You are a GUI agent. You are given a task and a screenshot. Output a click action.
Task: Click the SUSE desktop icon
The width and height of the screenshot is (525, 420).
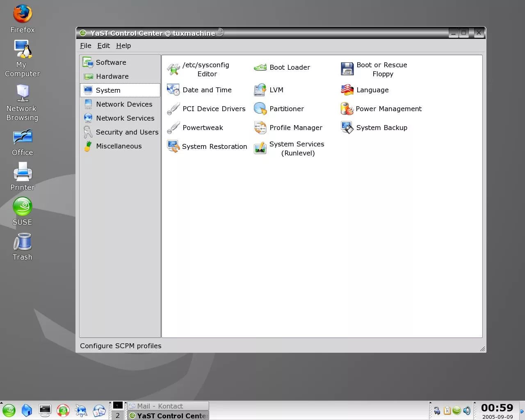click(23, 212)
